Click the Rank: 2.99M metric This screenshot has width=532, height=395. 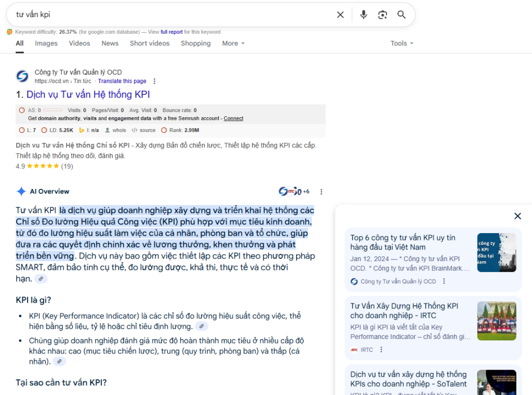[180, 130]
